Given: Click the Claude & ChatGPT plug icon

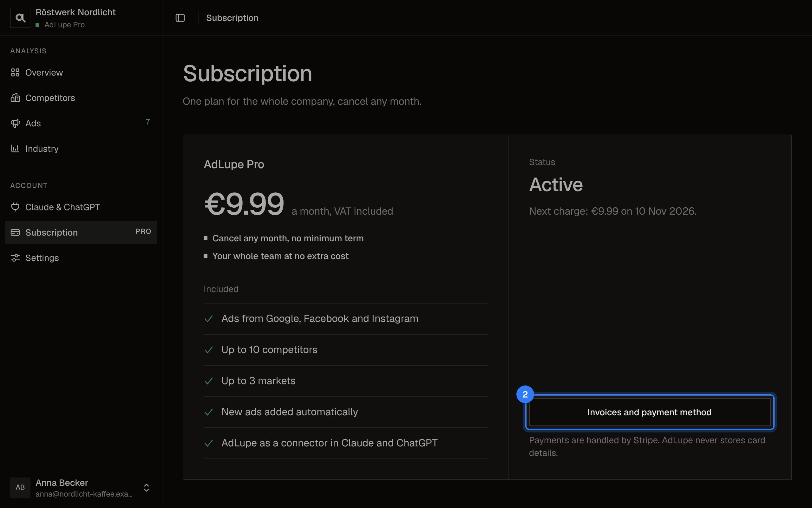Looking at the screenshot, I should [15, 207].
